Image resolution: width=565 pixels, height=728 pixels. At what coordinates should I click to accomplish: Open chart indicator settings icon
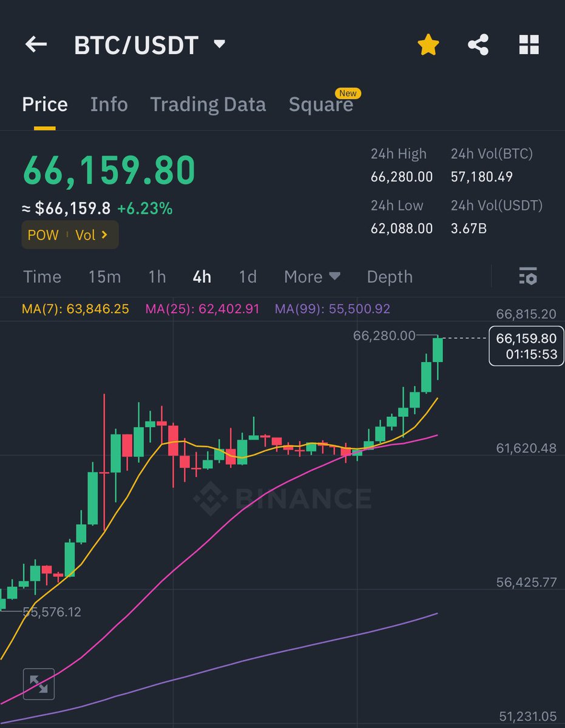click(528, 276)
